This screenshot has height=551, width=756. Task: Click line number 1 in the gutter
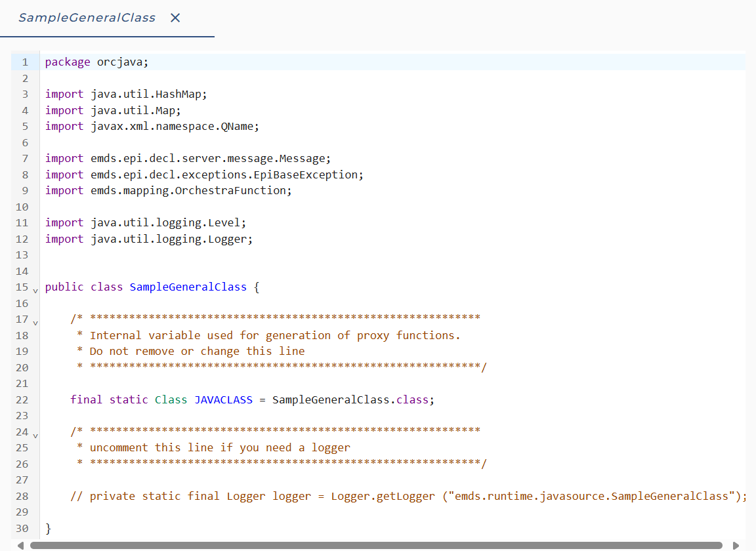click(x=25, y=62)
